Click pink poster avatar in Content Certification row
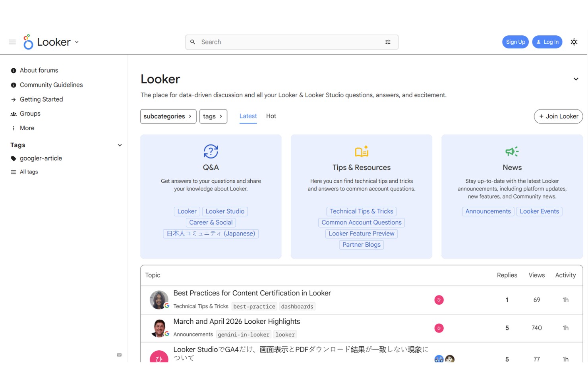588x392 pixels. tap(439, 300)
